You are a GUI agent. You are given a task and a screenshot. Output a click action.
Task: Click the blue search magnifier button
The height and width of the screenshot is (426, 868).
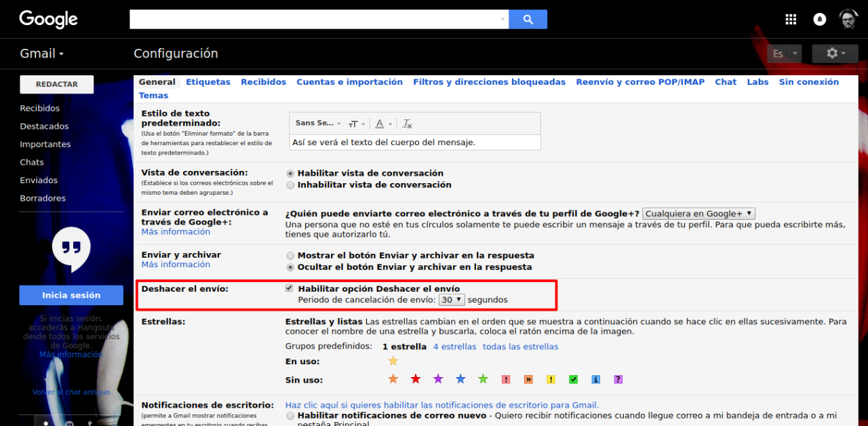tap(528, 19)
